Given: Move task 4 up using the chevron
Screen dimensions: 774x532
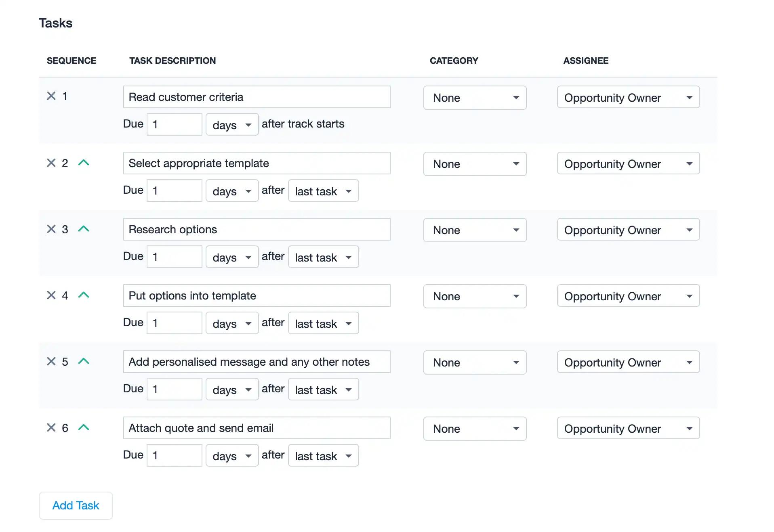Looking at the screenshot, I should pyautogui.click(x=84, y=295).
